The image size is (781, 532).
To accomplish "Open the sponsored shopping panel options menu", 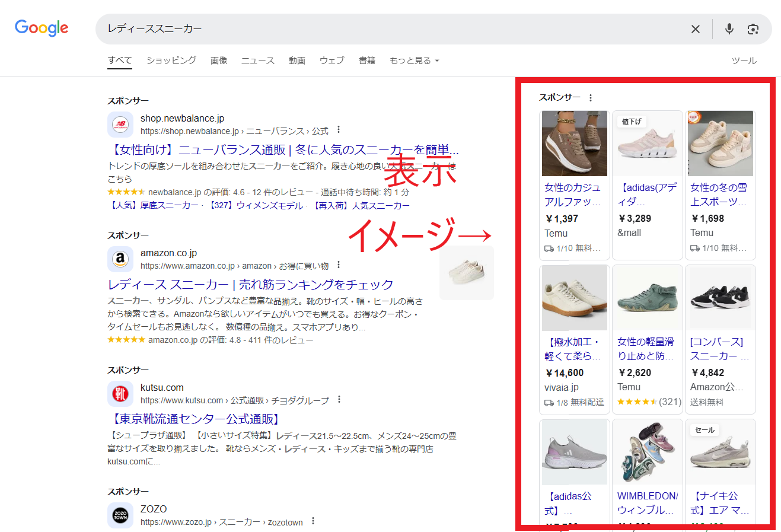I will pos(591,98).
